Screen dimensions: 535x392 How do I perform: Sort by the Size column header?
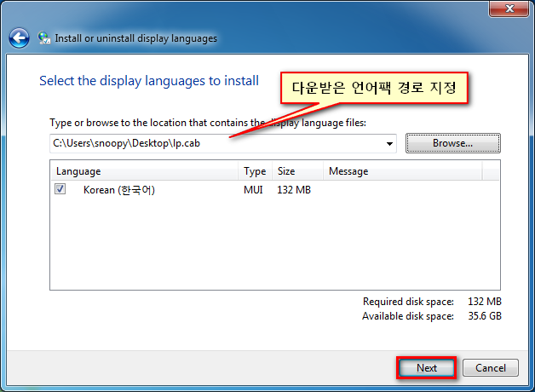pos(297,171)
